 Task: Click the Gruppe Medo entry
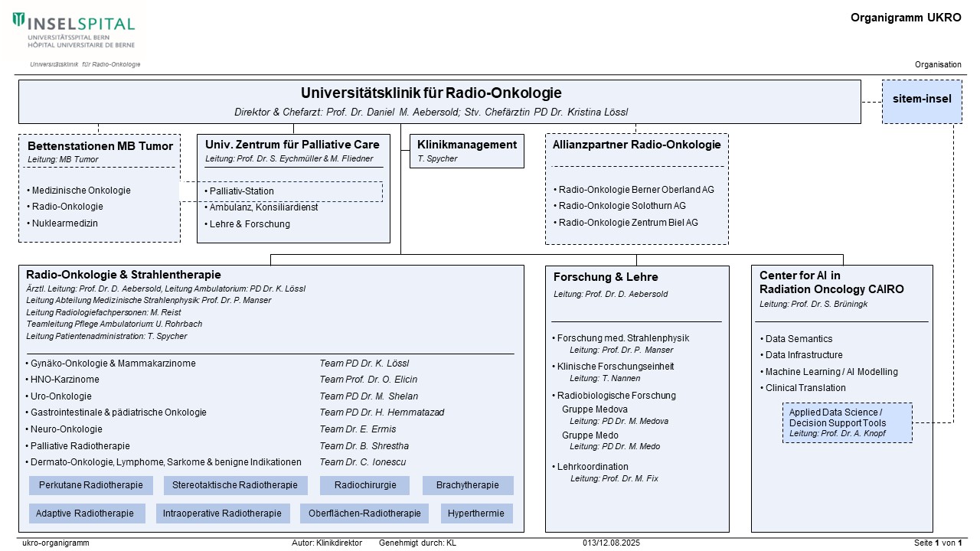tap(590, 435)
